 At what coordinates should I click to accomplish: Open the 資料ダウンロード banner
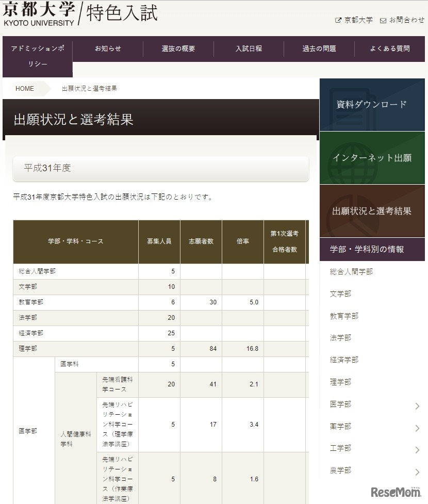click(372, 105)
